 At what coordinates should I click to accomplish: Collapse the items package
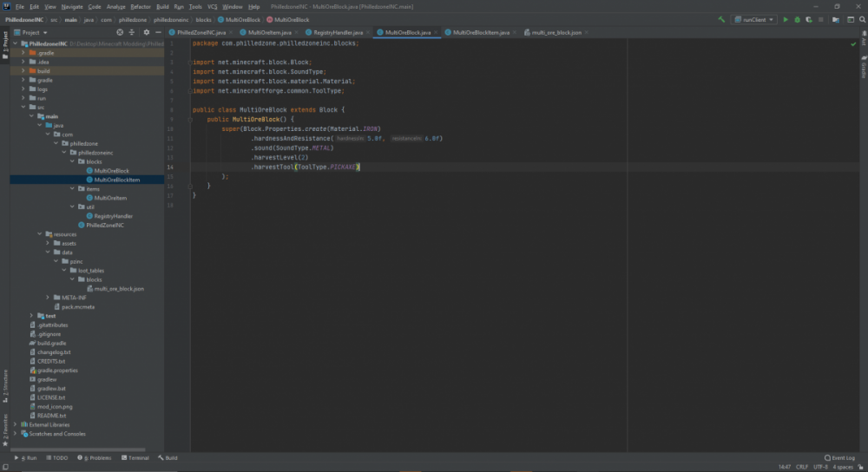[72, 188]
